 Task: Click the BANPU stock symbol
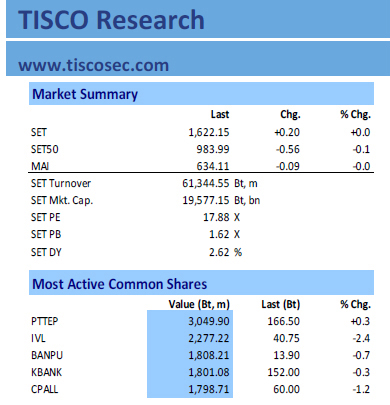coord(47,355)
